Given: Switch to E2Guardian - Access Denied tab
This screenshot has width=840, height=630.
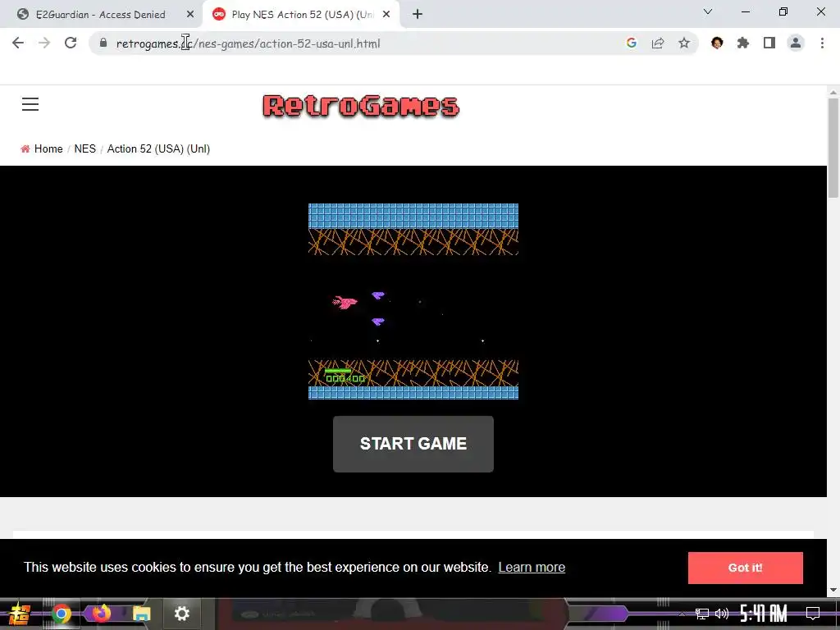Looking at the screenshot, I should (x=101, y=15).
